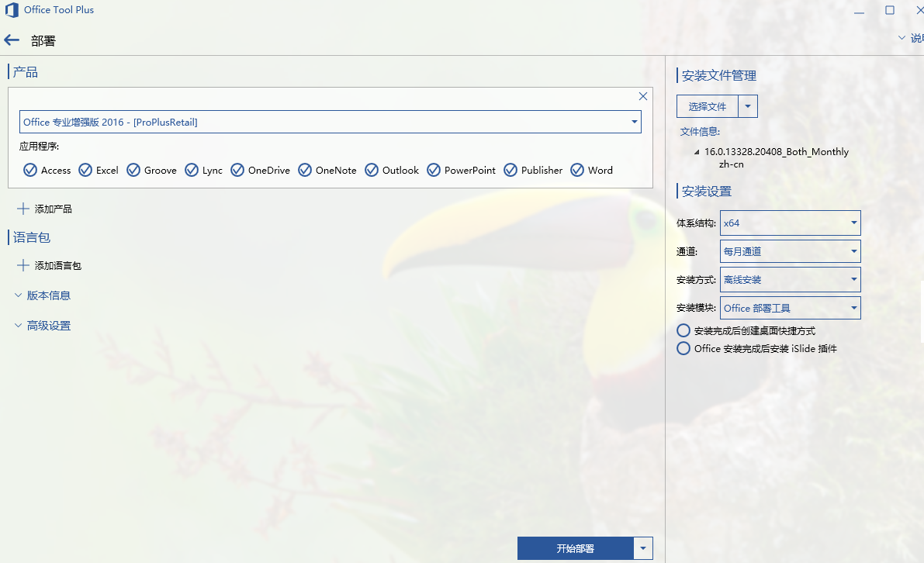
Task: Enable 安装完成后创建桌面快捷方式 option
Action: 683,330
